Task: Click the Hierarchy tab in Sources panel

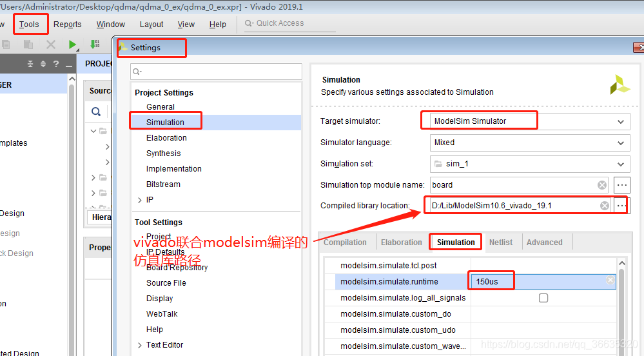Action: pos(100,217)
